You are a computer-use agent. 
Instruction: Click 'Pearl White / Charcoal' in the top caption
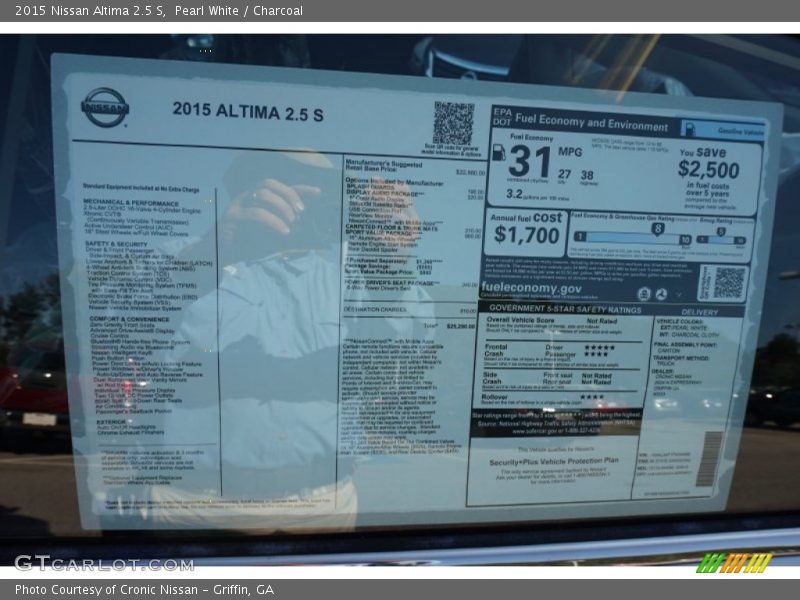point(239,11)
